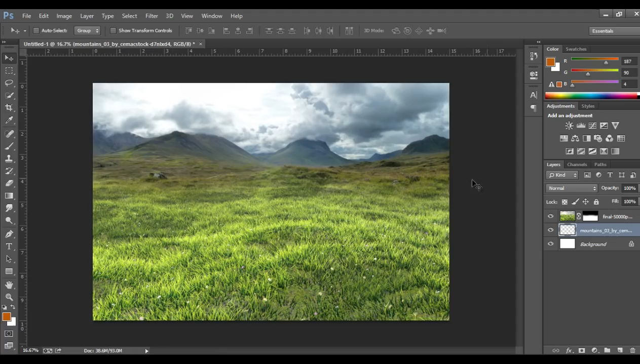
Task: Select the Zoom tool in toolbar
Action: pos(9,297)
